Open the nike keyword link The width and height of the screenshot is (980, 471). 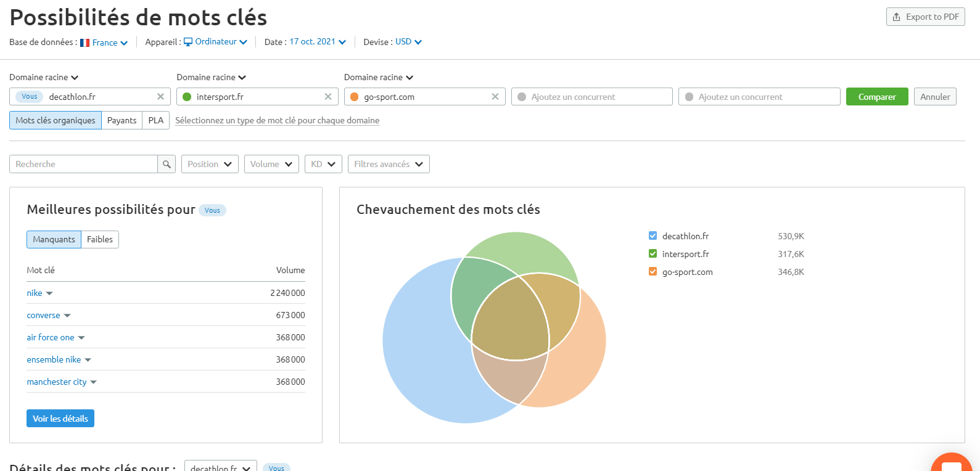(x=35, y=293)
